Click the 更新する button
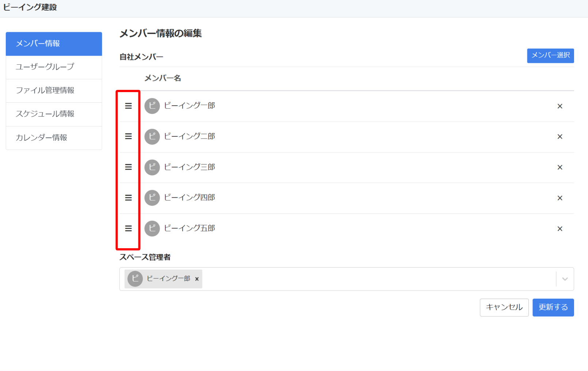 553,307
